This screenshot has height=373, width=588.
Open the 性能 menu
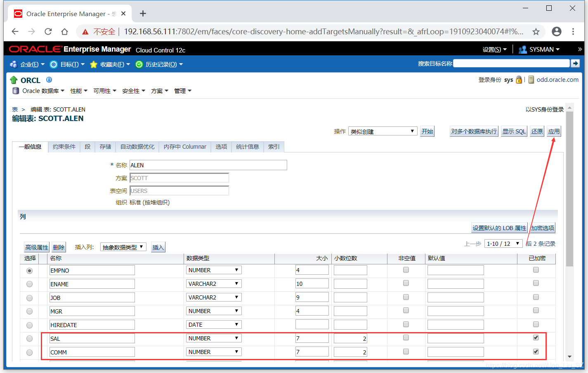click(x=79, y=91)
